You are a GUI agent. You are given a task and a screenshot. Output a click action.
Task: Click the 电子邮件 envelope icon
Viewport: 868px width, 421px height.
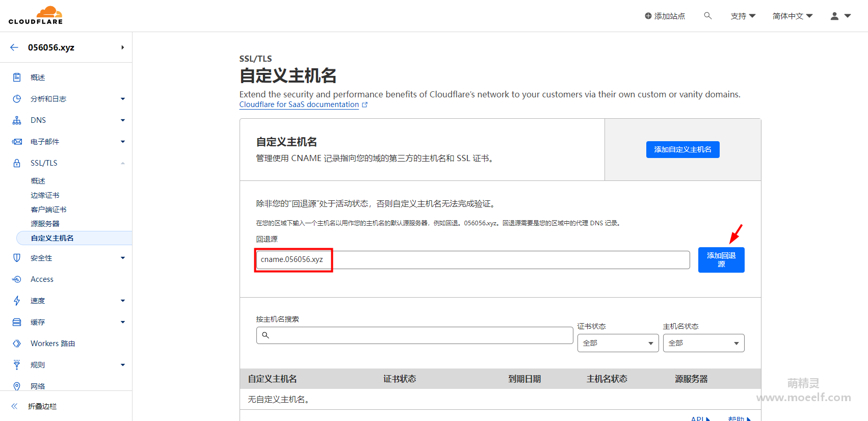click(x=17, y=142)
